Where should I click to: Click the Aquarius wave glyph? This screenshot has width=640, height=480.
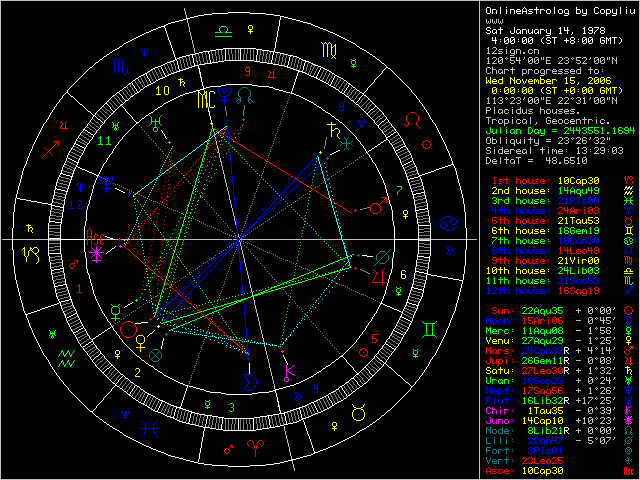(65, 354)
